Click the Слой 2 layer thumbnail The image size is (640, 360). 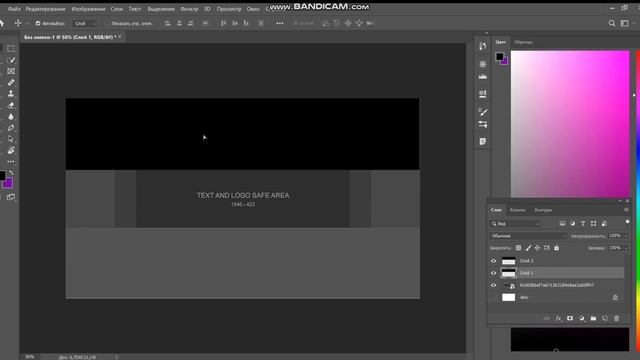[508, 261]
